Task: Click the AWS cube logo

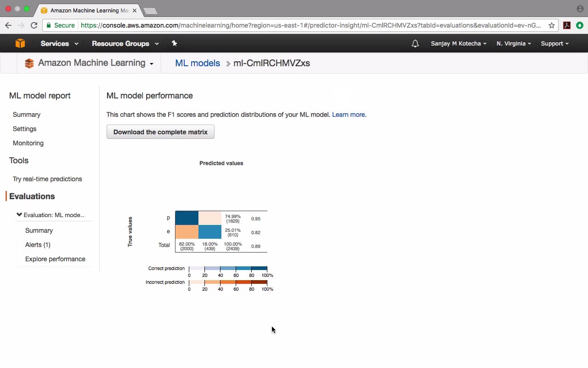Action: tap(20, 43)
